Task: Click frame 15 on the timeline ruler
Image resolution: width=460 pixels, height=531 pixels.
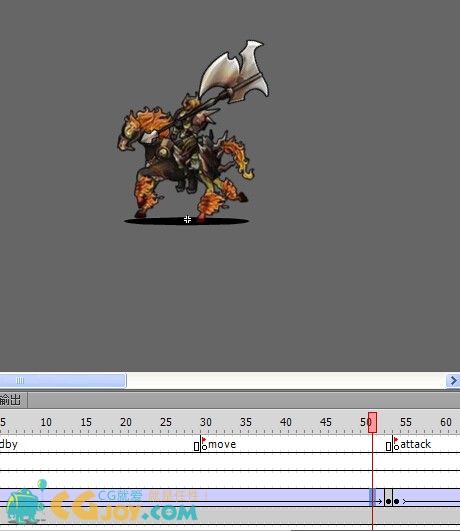Action: tap(86, 422)
